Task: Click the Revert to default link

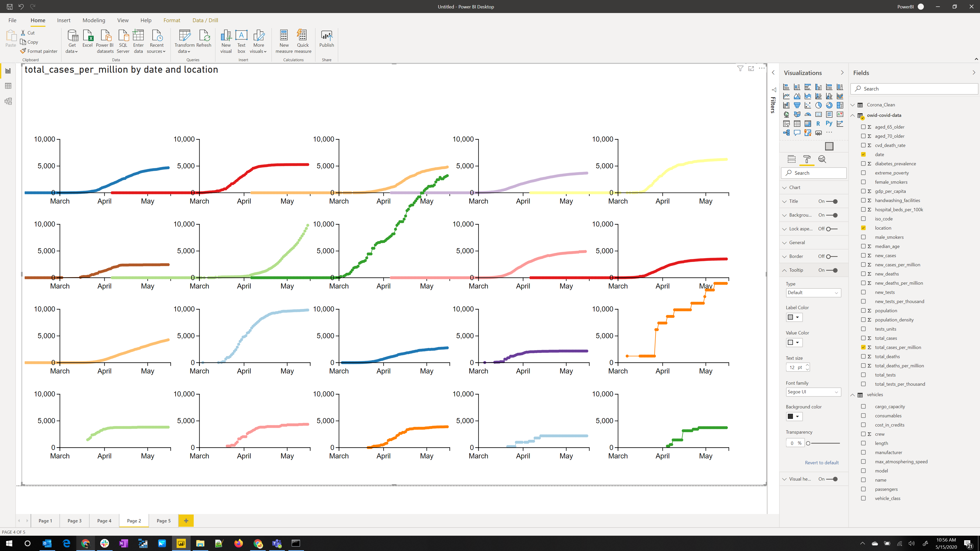Action: tap(822, 462)
